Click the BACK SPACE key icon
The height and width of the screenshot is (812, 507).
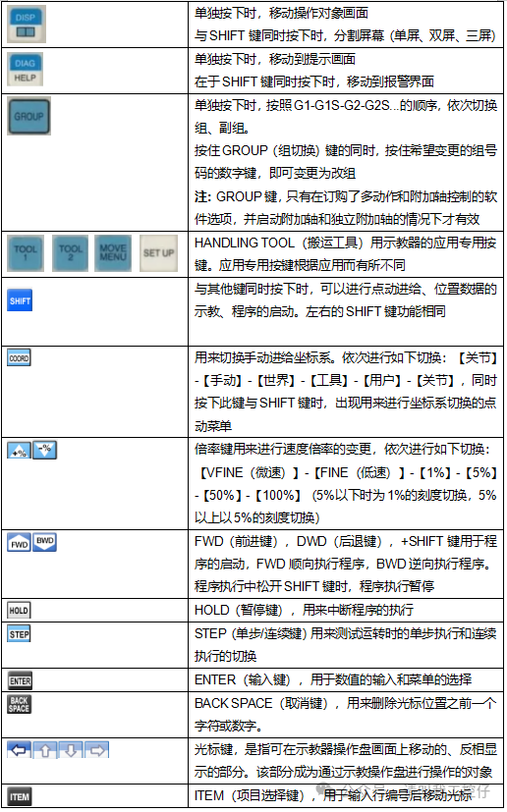click(x=20, y=705)
